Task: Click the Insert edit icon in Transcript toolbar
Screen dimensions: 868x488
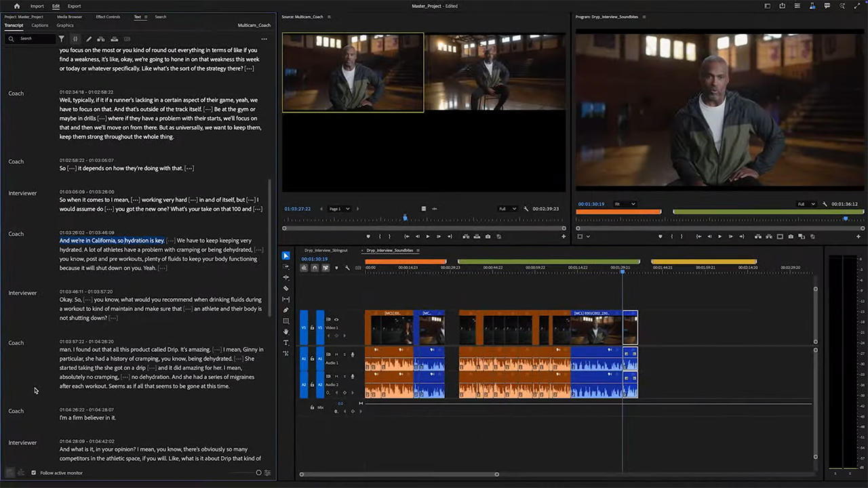Action: (100, 39)
